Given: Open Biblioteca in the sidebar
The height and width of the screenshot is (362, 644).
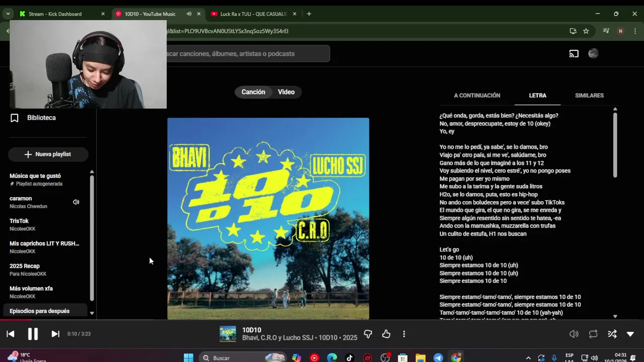Looking at the screenshot, I should coord(41,118).
